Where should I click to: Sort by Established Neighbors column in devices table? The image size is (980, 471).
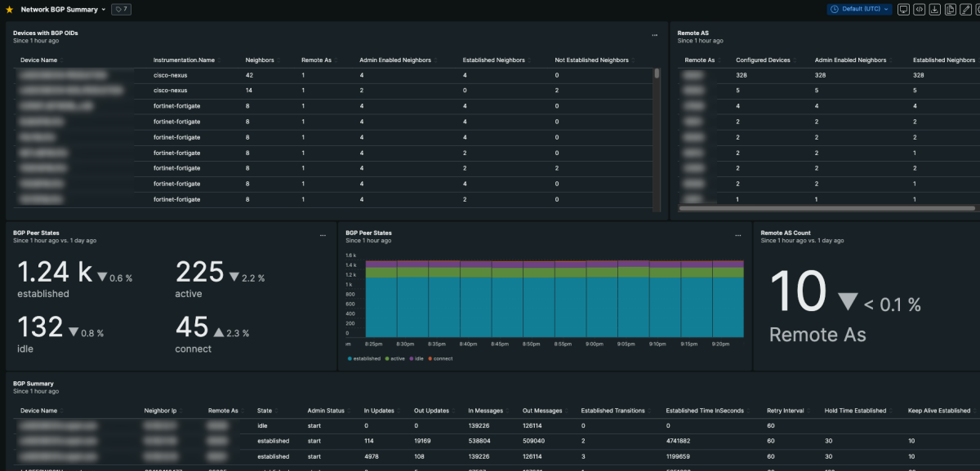[x=493, y=60]
